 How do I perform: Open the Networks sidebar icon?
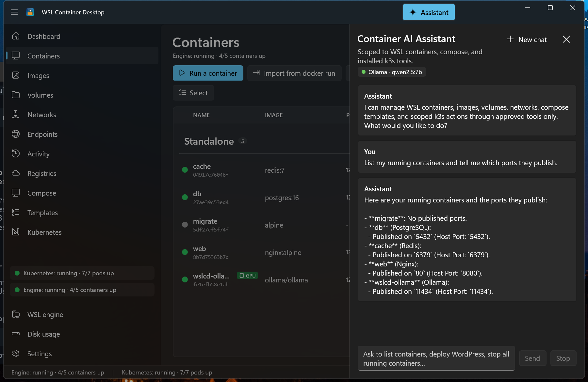point(16,114)
